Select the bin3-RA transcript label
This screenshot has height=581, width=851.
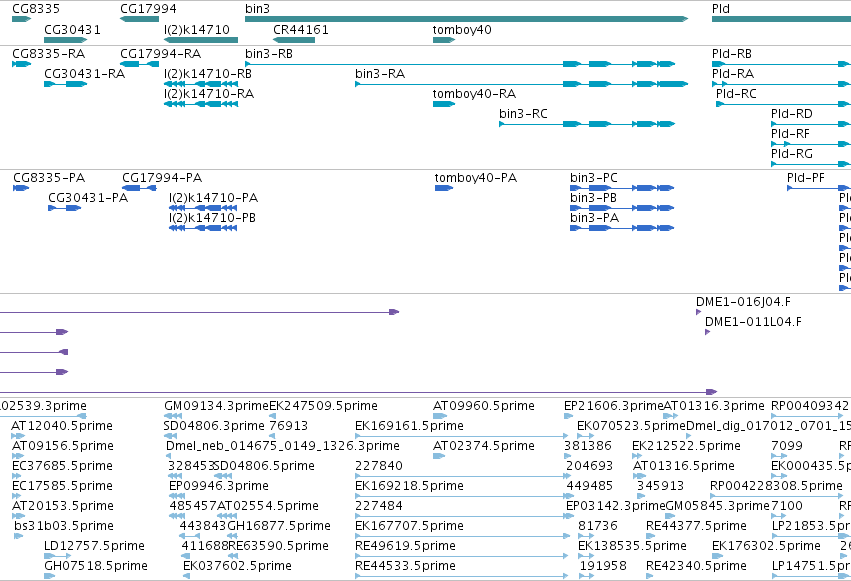380,74
